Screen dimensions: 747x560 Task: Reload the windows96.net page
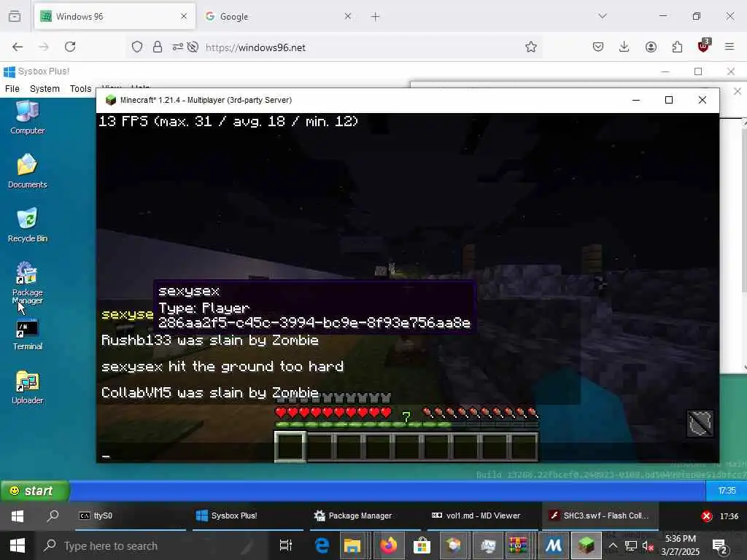coord(70,47)
